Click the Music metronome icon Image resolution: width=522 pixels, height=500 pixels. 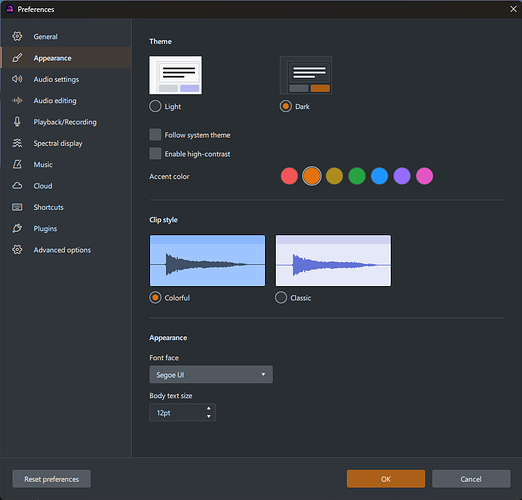pos(17,164)
